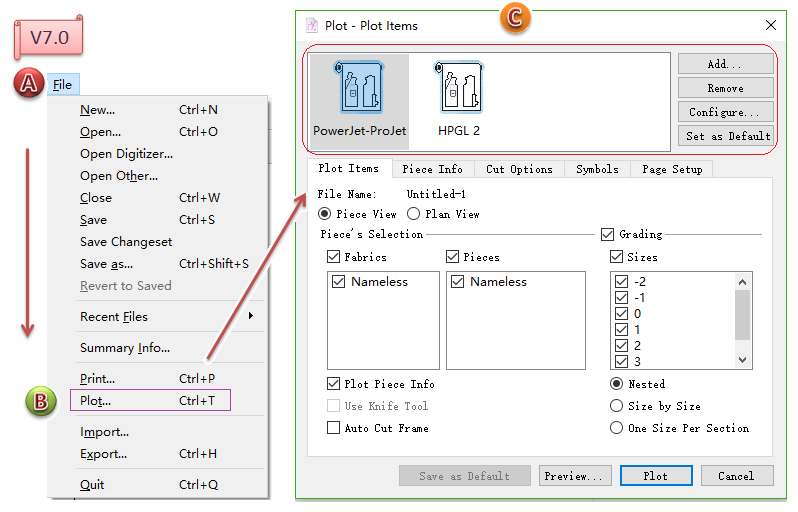Disable the Grading checkbox
Image resolution: width=798 pixels, height=512 pixels.
pyautogui.click(x=607, y=234)
